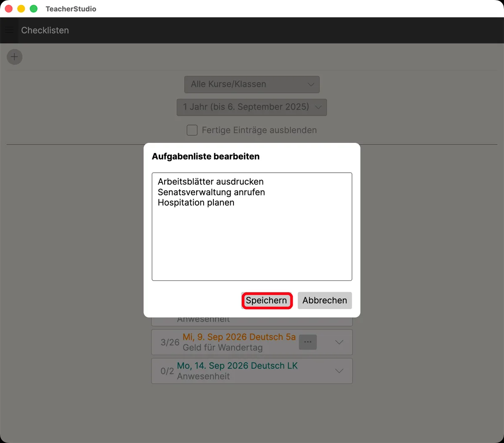Click the "3/26" progress count
504x443 pixels.
(x=170, y=342)
